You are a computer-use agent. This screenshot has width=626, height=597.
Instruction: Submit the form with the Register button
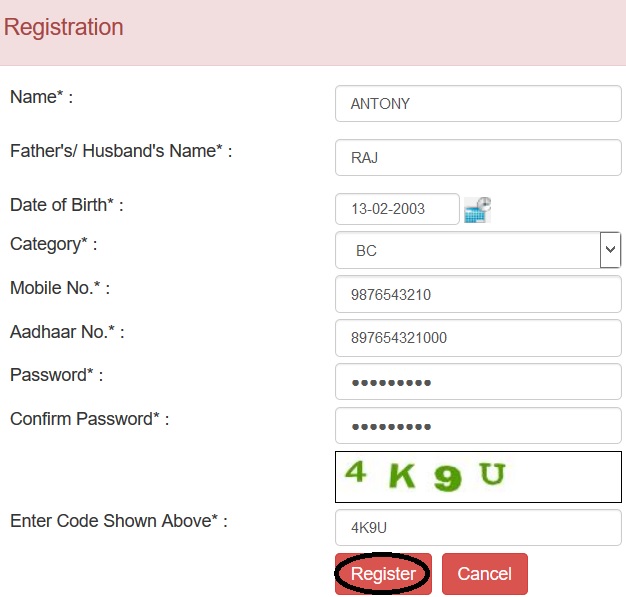(x=383, y=574)
